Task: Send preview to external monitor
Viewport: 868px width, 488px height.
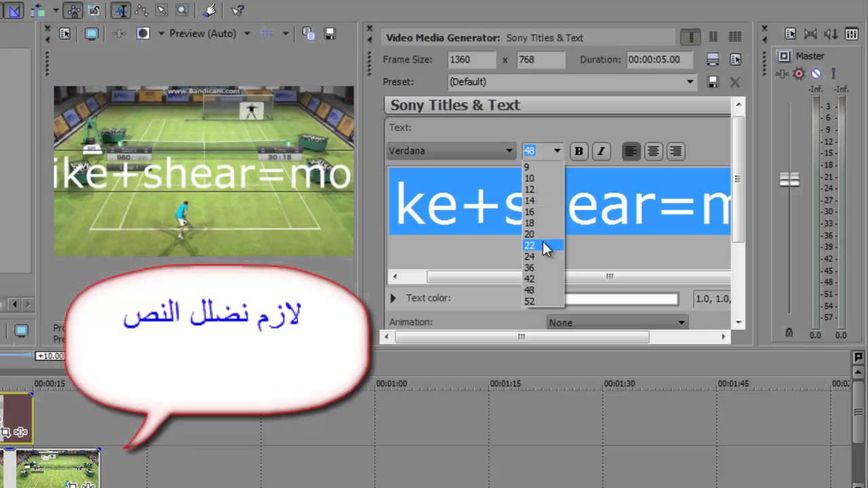Action: pyautogui.click(x=91, y=33)
